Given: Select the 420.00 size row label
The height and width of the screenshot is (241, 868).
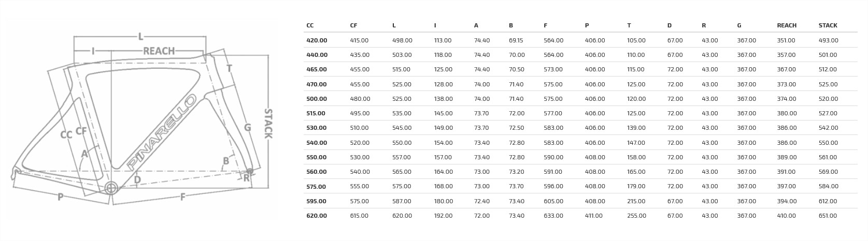Looking at the screenshot, I should pos(317,40).
